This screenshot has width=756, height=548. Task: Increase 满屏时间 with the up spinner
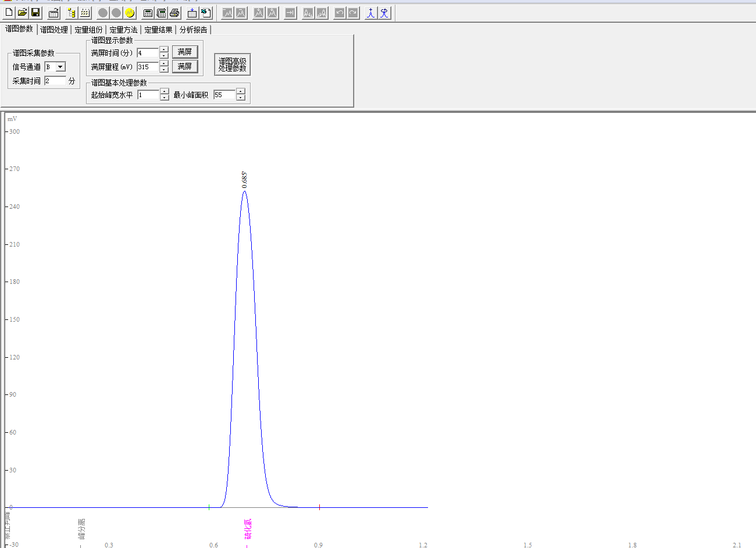[x=164, y=50]
